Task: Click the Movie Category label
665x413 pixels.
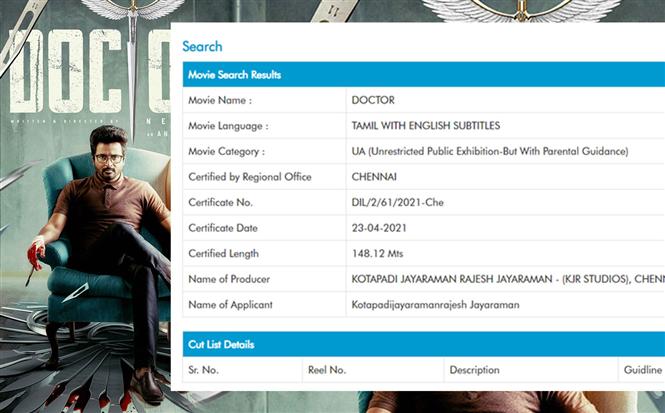Action: tap(226, 151)
